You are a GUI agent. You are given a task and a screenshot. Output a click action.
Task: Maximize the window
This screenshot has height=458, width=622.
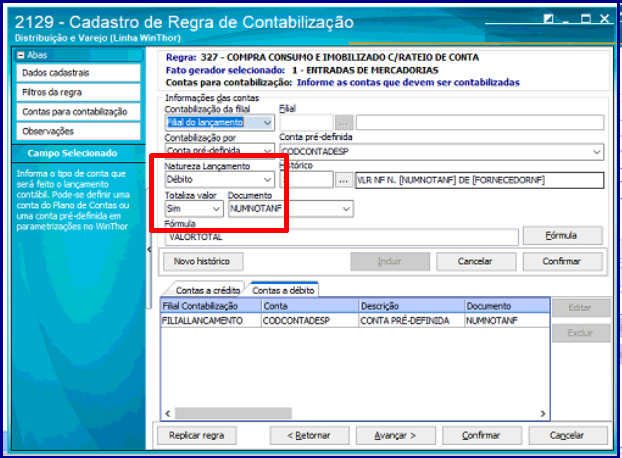click(586, 19)
